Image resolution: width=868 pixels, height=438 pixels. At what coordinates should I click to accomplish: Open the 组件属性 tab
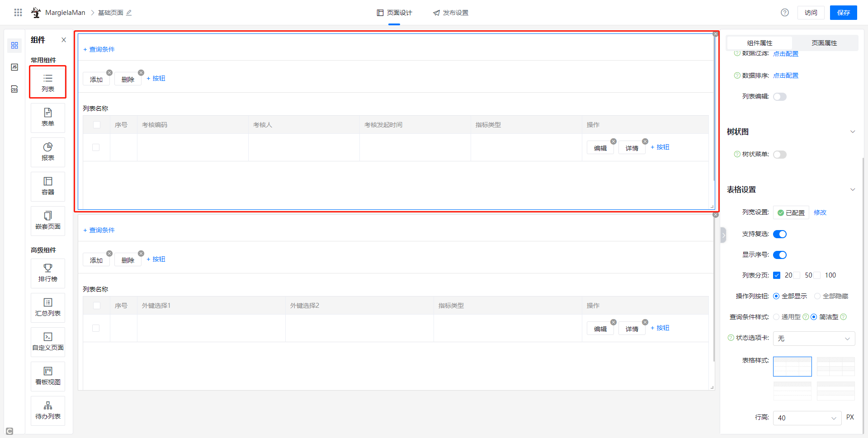pyautogui.click(x=759, y=43)
